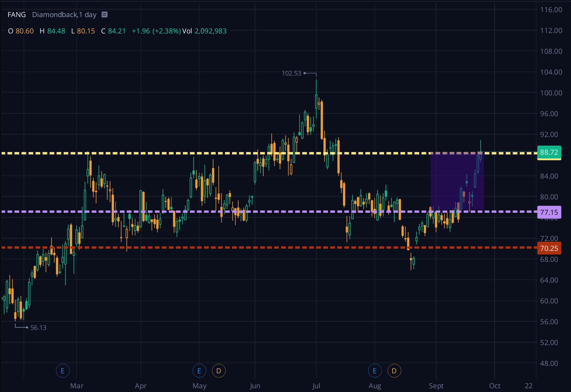Click the 102.53 high price marker

[x=291, y=73]
